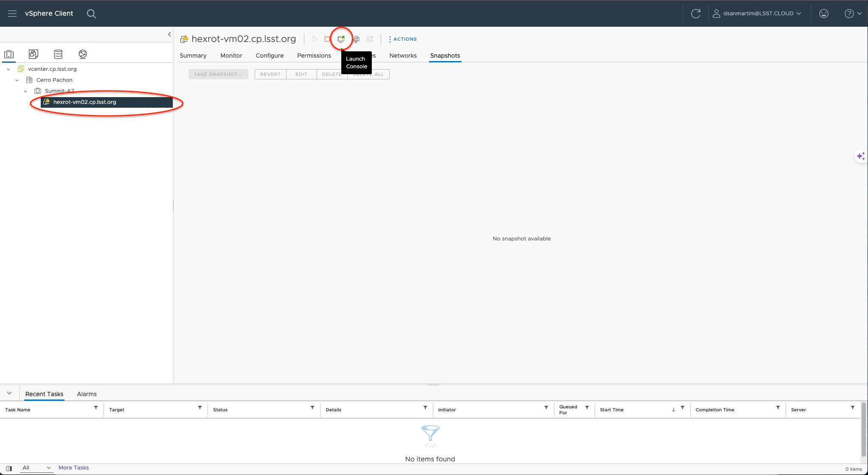Filter the Details column

click(425, 408)
